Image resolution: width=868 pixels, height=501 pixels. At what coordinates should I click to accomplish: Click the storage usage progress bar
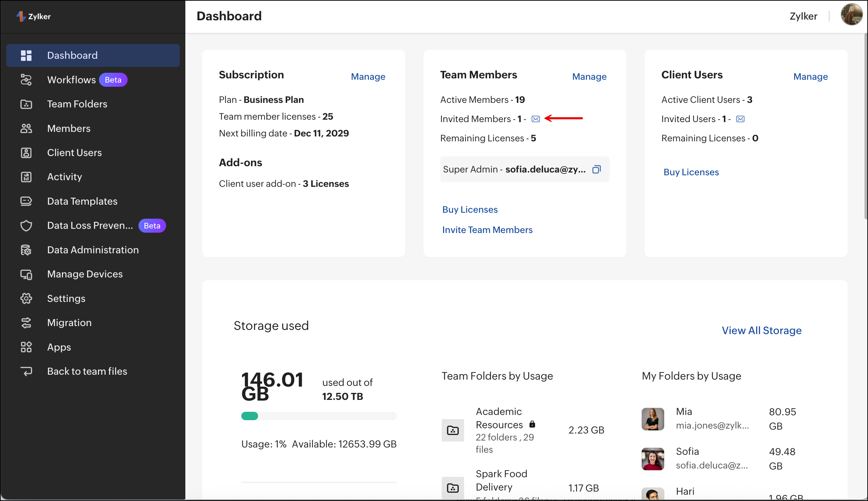pyautogui.click(x=319, y=416)
